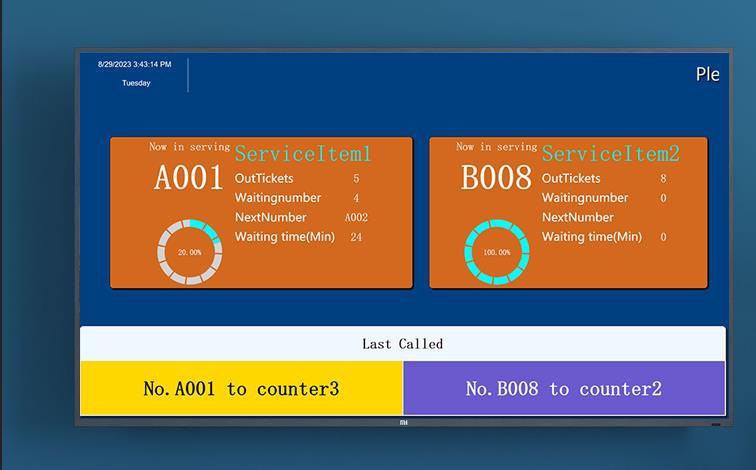Click OutTickets value 5 in ServiceItem1
This screenshot has width=756, height=470.
tap(356, 179)
